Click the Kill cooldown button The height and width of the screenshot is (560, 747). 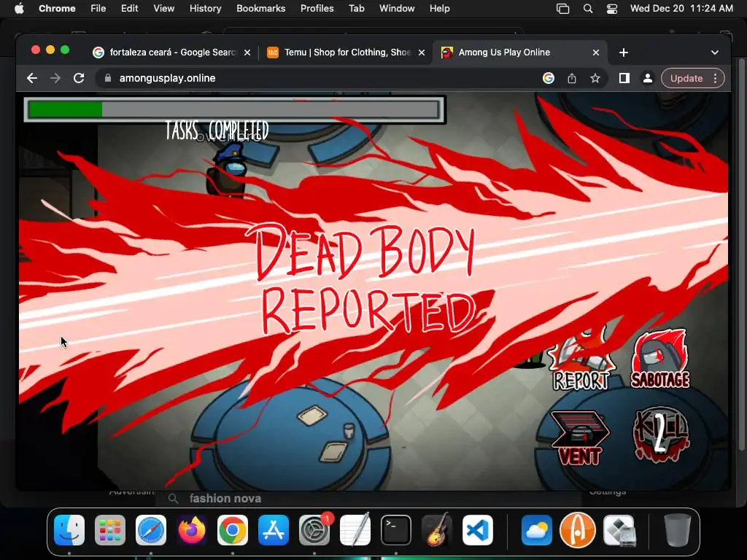[x=661, y=435]
